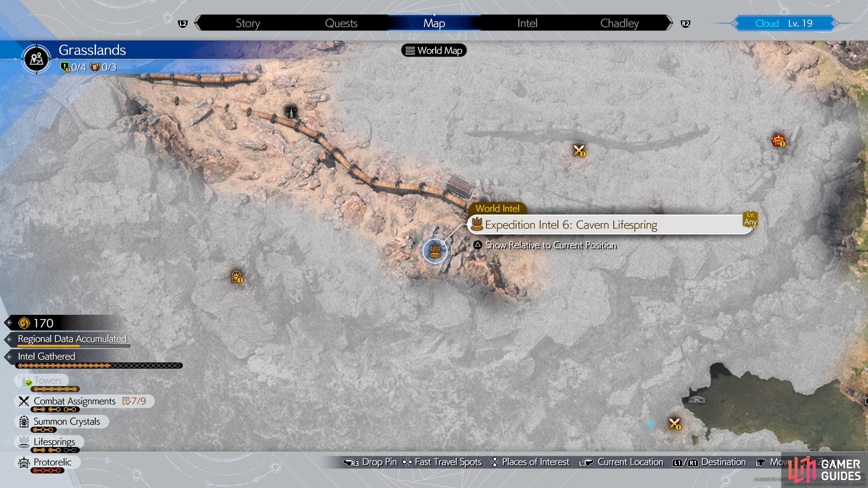Click the Combat Assignments crossed swords icon
The width and height of the screenshot is (868, 488).
pyautogui.click(x=24, y=401)
